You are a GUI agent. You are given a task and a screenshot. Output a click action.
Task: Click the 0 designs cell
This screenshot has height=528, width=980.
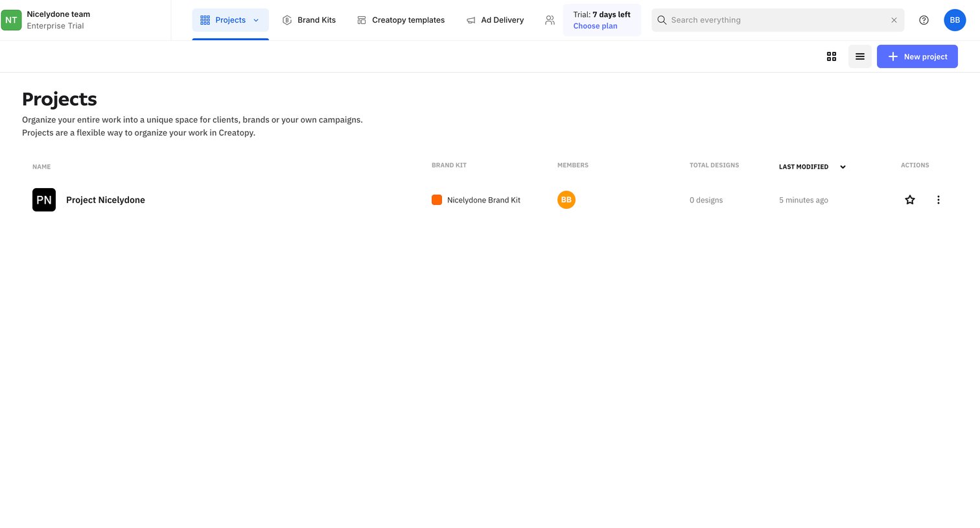coord(706,200)
